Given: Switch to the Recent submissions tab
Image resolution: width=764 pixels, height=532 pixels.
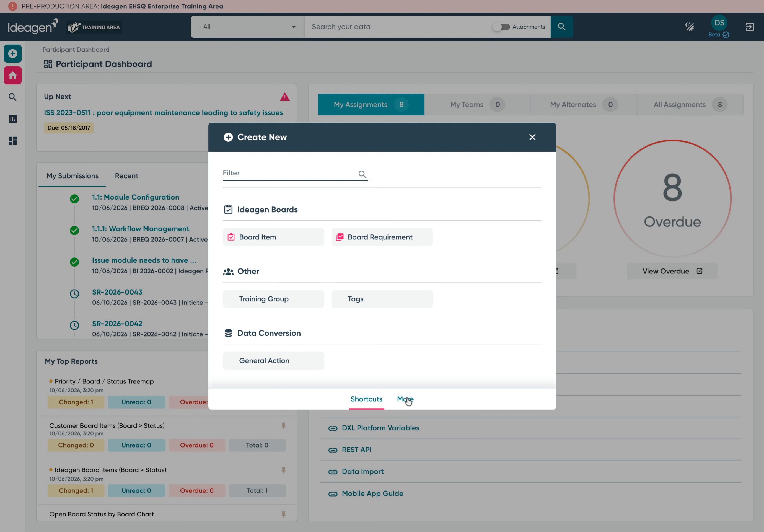Looking at the screenshot, I should (x=126, y=176).
